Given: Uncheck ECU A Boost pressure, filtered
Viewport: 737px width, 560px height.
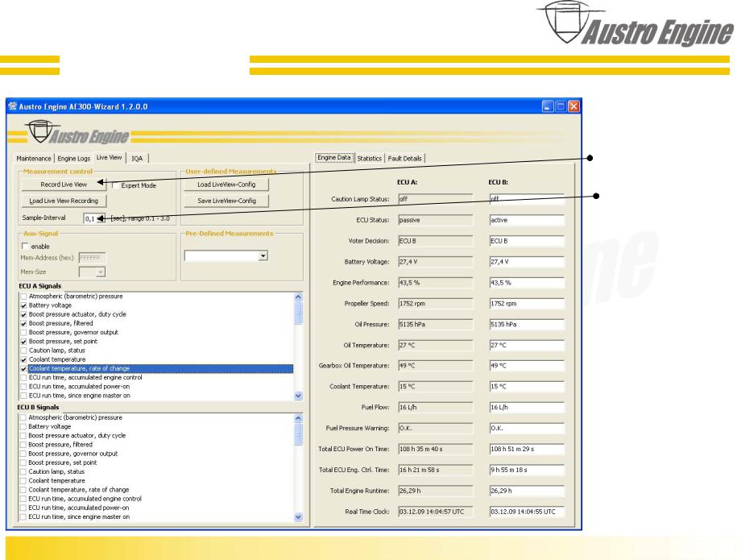Looking at the screenshot, I should (x=23, y=323).
